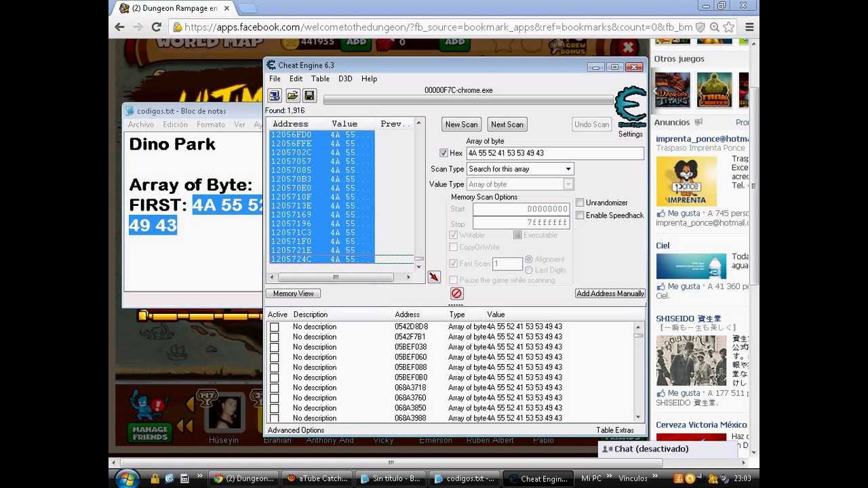Open the Tank game thumbnail in Otros juegos

pyautogui.click(x=715, y=89)
